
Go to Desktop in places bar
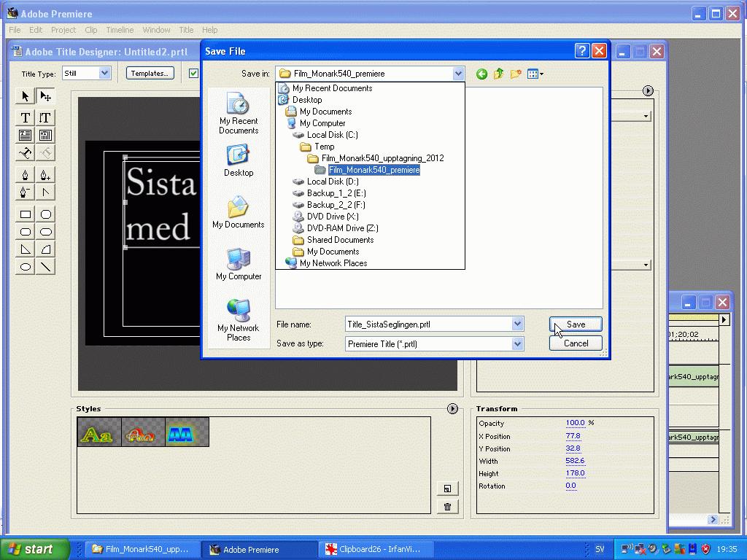pos(239,161)
